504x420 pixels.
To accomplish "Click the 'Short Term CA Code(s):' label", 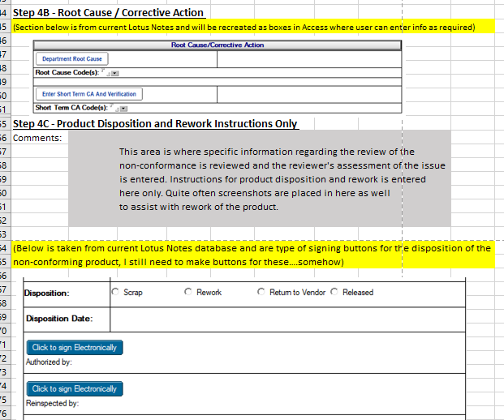I will click(x=71, y=108).
